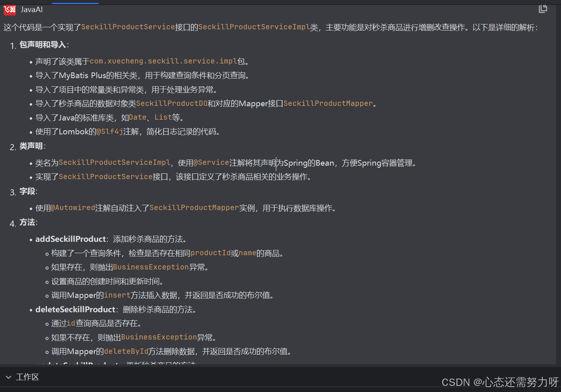Click the 字段 heading

pyautogui.click(x=27, y=192)
